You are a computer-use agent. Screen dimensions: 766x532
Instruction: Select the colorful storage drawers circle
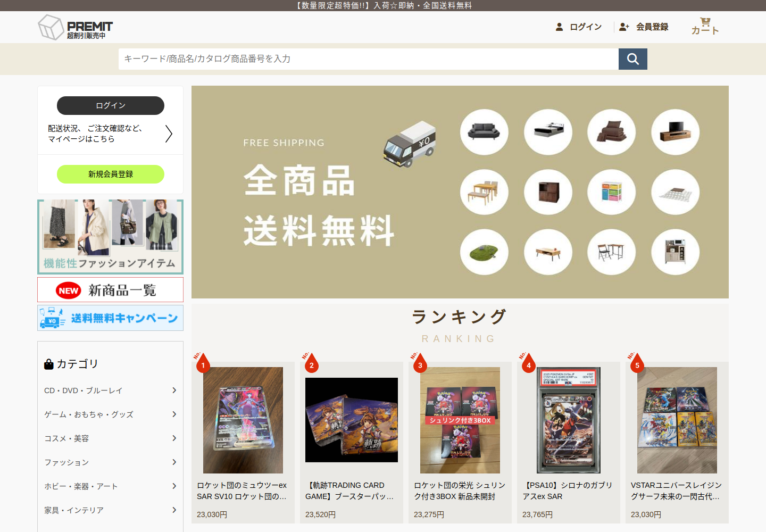coord(612,192)
